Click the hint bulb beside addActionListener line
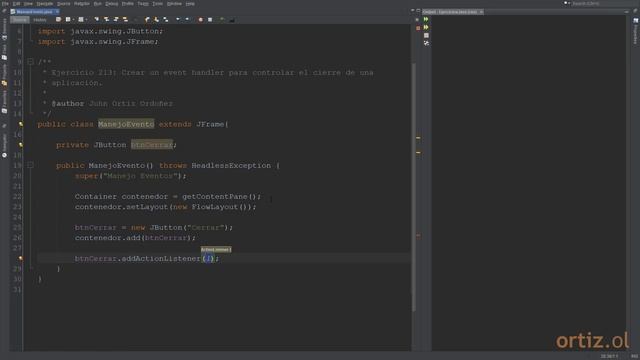The height and width of the screenshot is (360, 640). [x=20, y=258]
